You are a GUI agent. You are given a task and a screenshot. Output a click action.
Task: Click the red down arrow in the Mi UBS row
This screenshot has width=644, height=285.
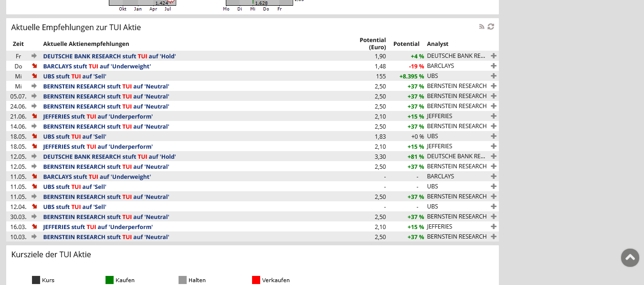34,76
